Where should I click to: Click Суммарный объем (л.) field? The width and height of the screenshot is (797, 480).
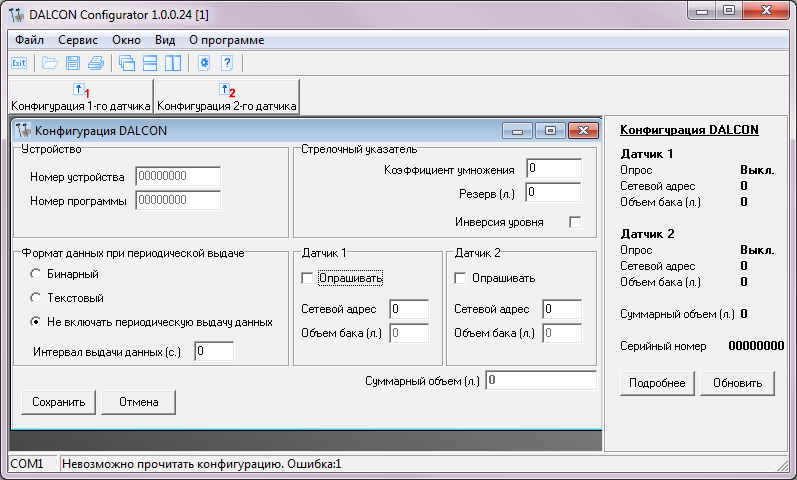(x=541, y=380)
